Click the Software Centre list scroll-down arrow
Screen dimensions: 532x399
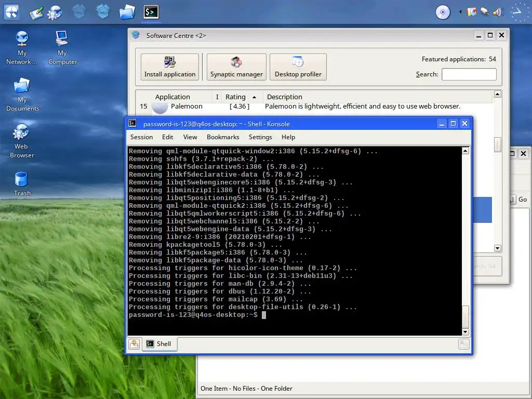(x=497, y=248)
